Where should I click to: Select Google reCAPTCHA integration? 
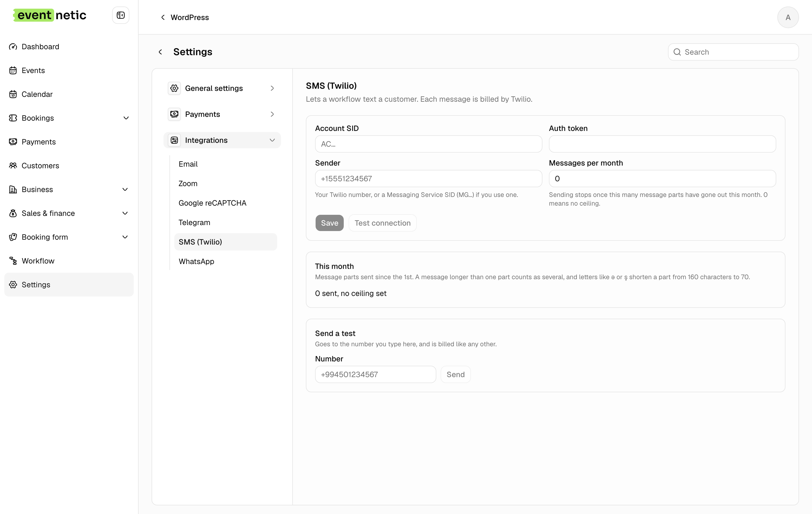(x=225, y=203)
